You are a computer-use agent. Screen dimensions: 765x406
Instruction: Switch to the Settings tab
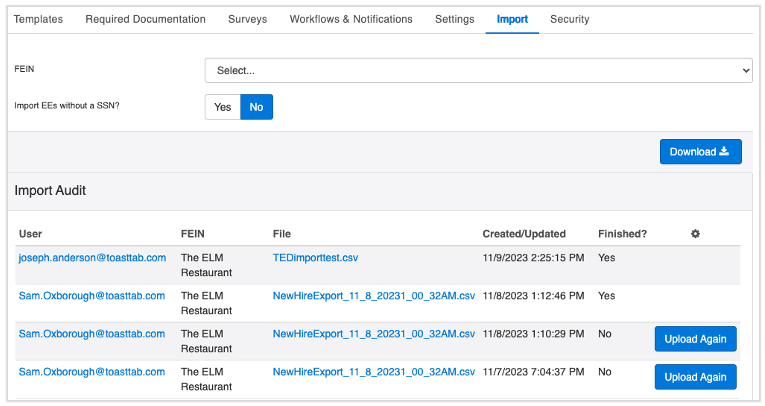[x=455, y=19]
